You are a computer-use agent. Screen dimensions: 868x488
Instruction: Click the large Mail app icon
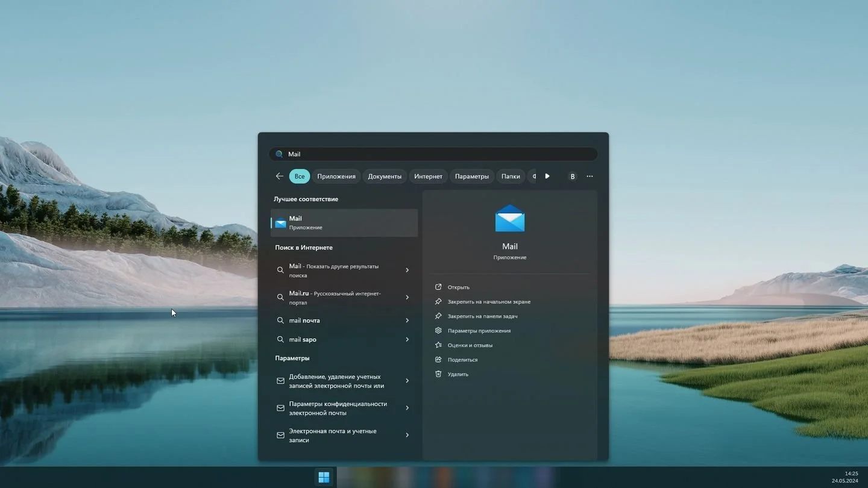pos(510,218)
